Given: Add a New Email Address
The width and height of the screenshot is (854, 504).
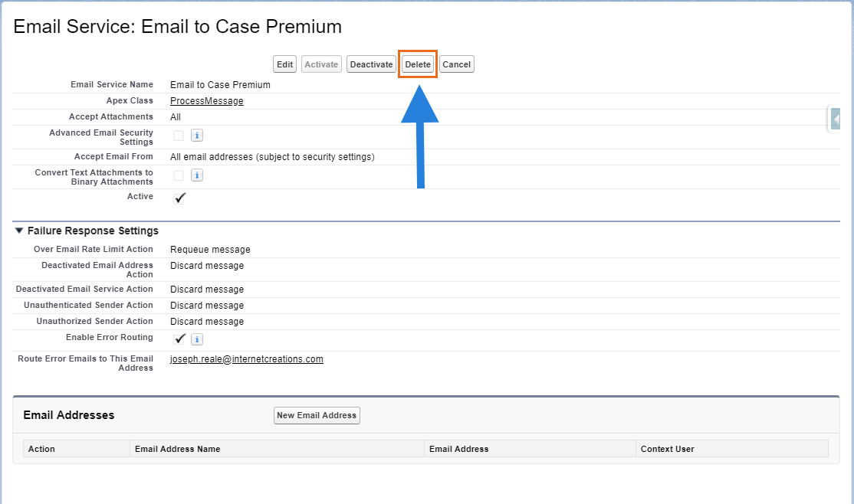Looking at the screenshot, I should [x=317, y=415].
